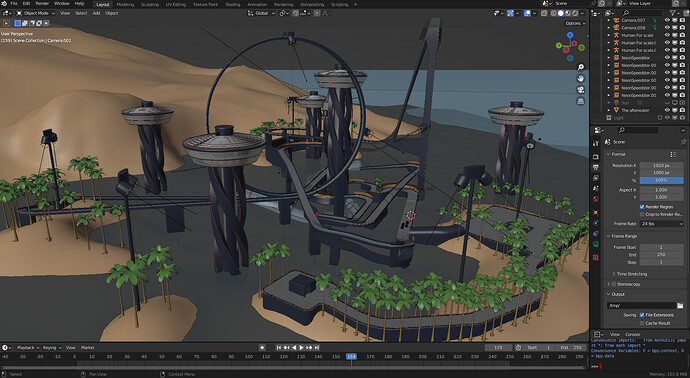Click the current frame 159 timeline marker

click(x=351, y=357)
